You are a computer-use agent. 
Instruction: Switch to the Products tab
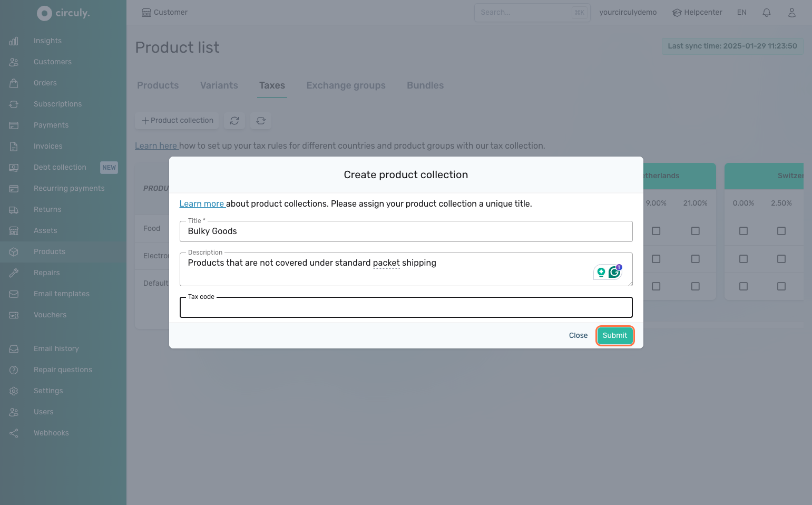click(x=158, y=85)
